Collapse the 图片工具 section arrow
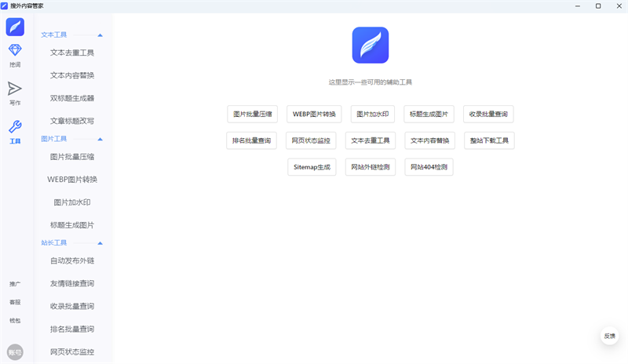628x364 pixels. point(100,140)
